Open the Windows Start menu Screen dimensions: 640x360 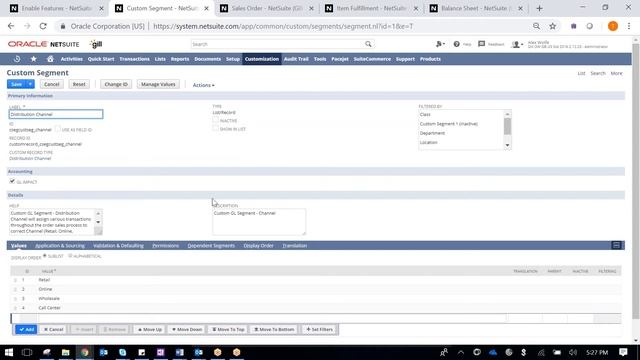coord(9,352)
